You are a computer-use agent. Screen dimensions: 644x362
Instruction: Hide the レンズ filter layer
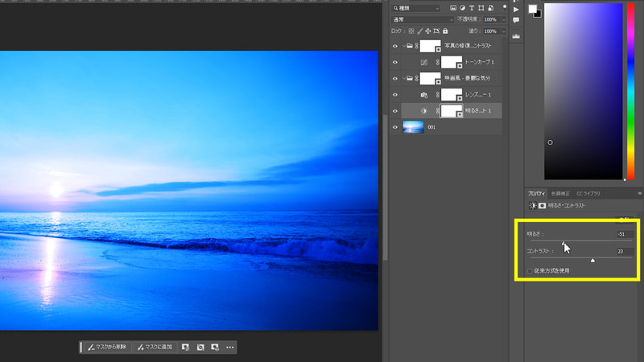395,95
